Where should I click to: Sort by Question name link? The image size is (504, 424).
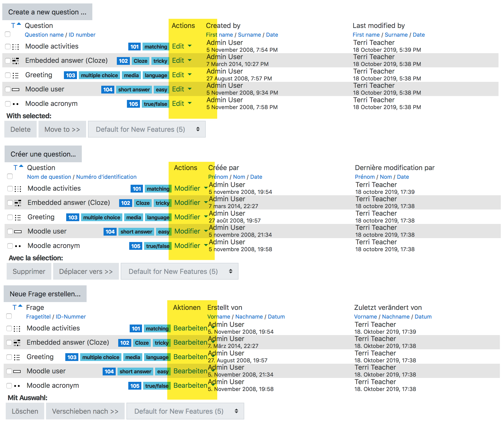(44, 35)
